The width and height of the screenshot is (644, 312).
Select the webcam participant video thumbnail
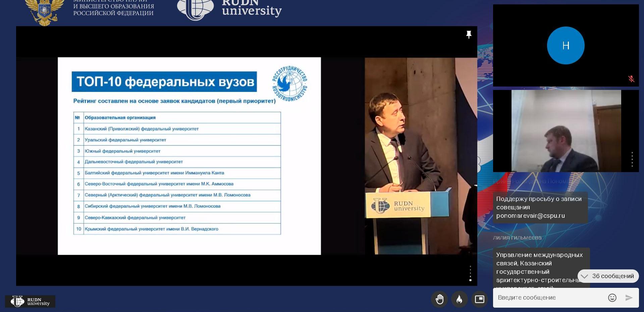point(566,131)
